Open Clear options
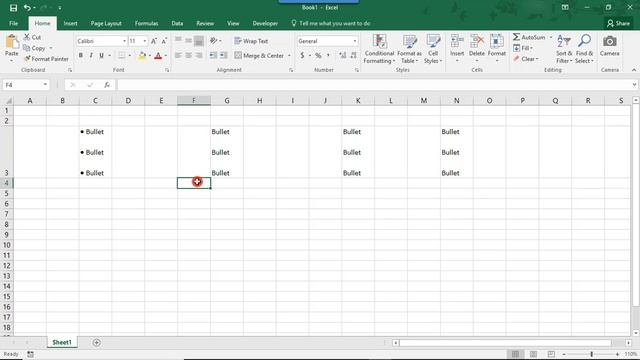640x360 pixels. (x=526, y=59)
